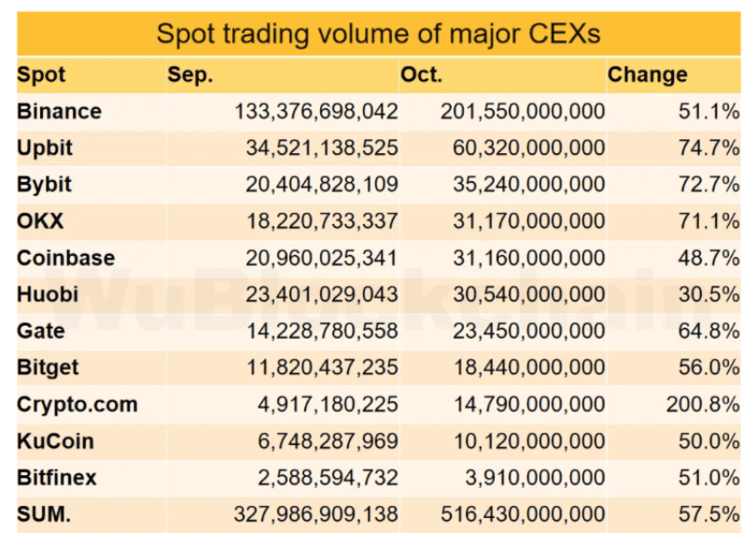Click the 'Oct.' column header
The width and height of the screenshot is (756, 547).
pos(422,75)
